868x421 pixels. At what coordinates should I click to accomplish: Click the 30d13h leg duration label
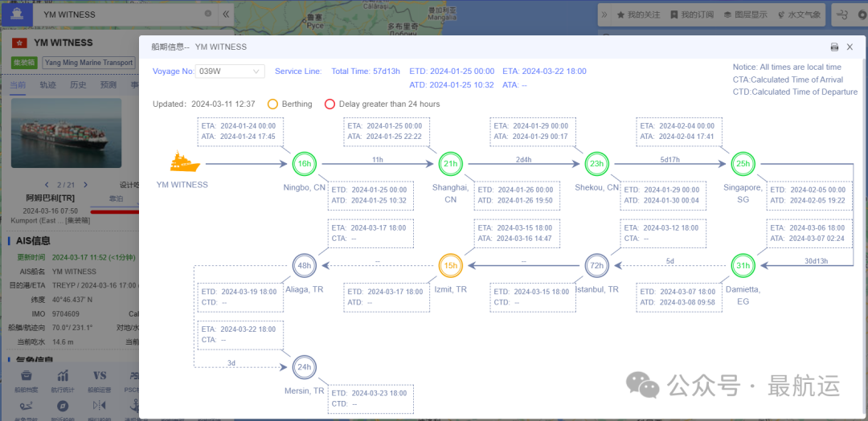point(816,261)
